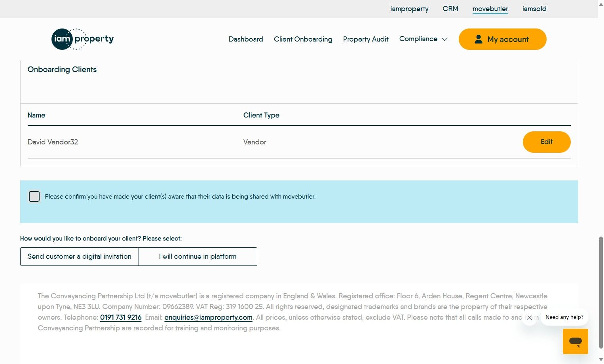Click the My account button
Viewport: 604px width, 364px height.
point(502,39)
